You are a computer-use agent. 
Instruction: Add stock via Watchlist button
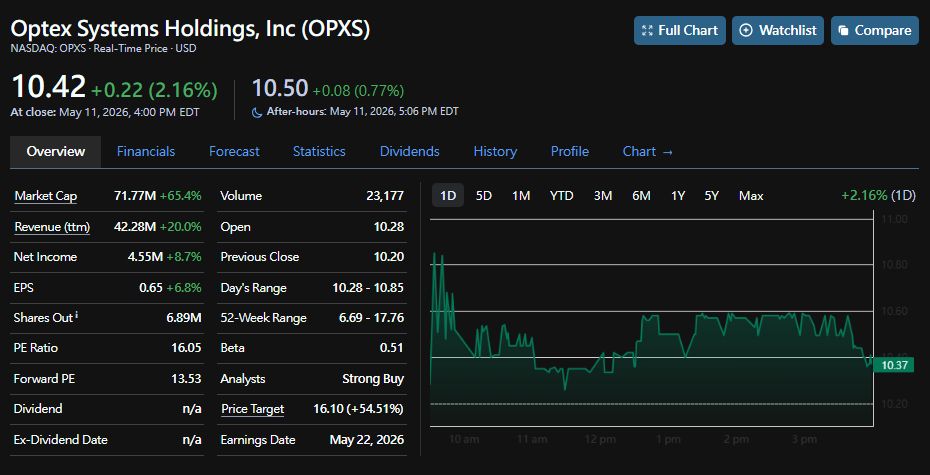point(778,30)
